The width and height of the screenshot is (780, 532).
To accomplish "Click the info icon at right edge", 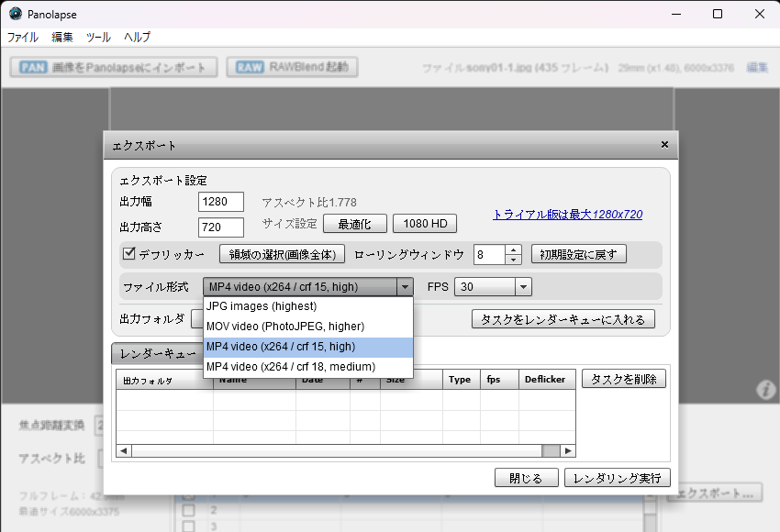I will [766, 391].
